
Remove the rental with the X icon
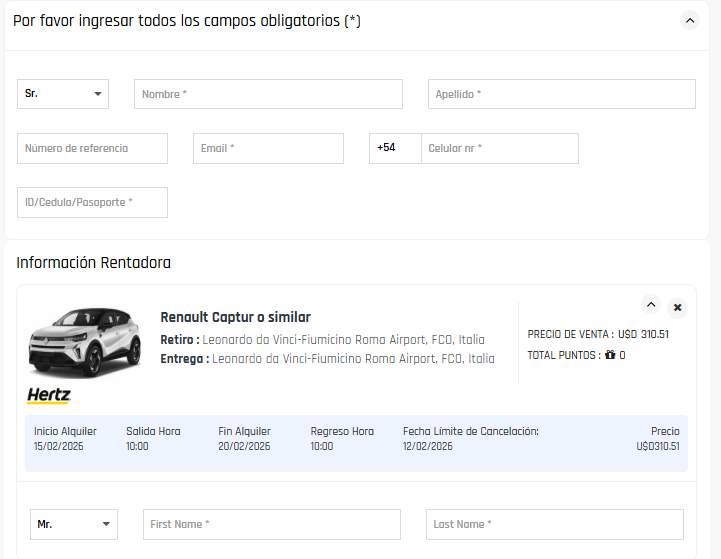pyautogui.click(x=677, y=307)
